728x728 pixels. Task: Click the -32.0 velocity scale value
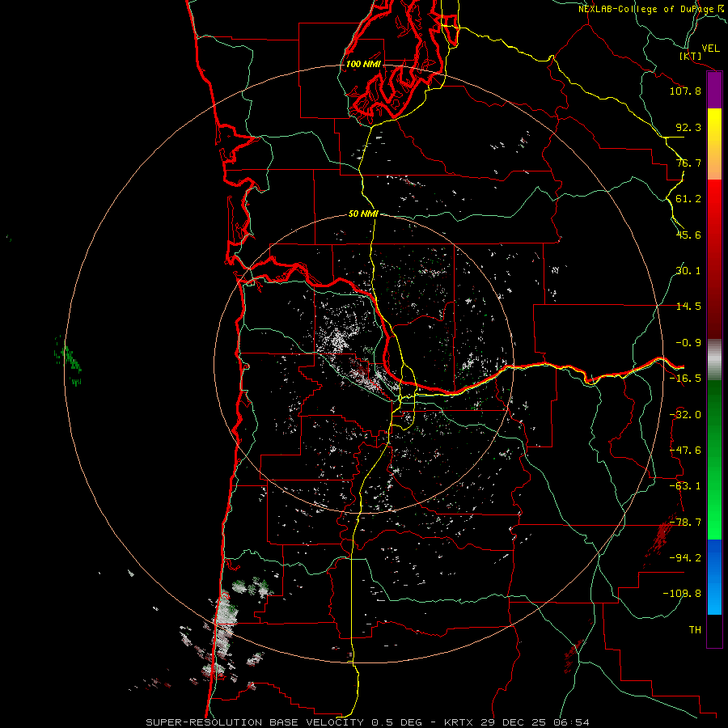point(685,415)
